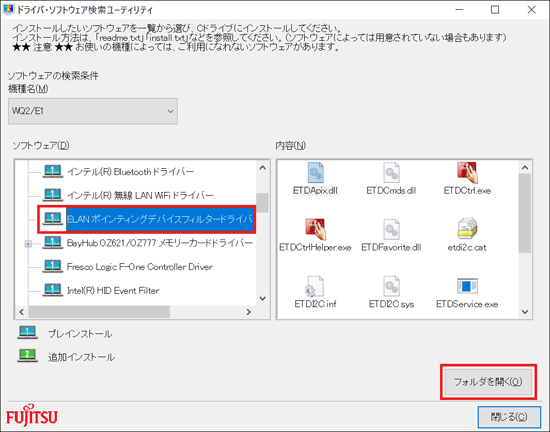550x432 pixels.
Task: Select the ETDFavorite.dll file icon
Action: pos(391,229)
